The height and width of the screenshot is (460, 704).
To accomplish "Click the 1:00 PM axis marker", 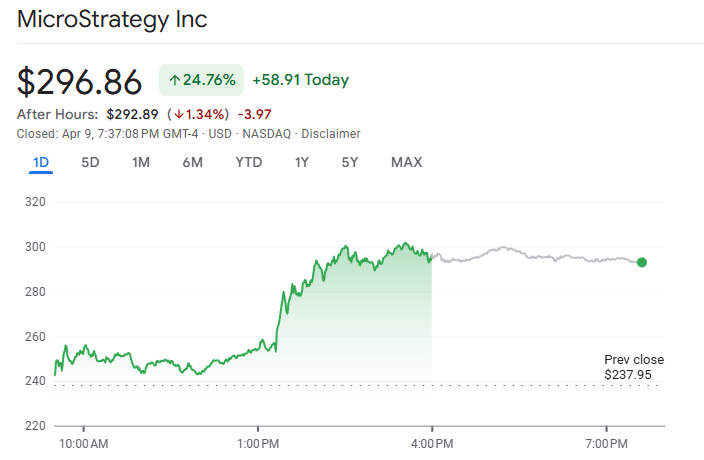I will (258, 443).
